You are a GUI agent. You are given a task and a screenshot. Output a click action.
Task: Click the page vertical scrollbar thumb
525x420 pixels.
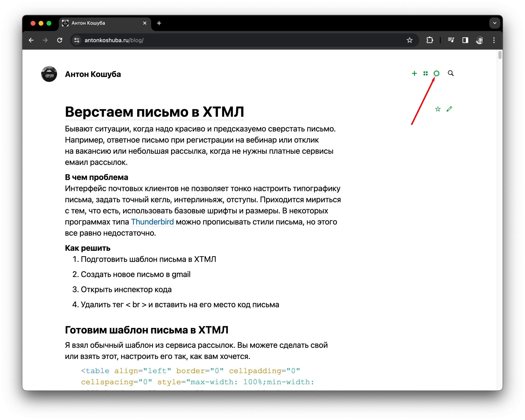click(500, 55)
